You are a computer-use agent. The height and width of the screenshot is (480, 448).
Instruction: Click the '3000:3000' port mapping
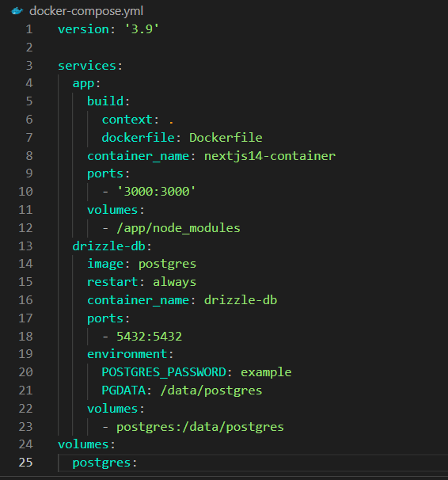point(156,192)
